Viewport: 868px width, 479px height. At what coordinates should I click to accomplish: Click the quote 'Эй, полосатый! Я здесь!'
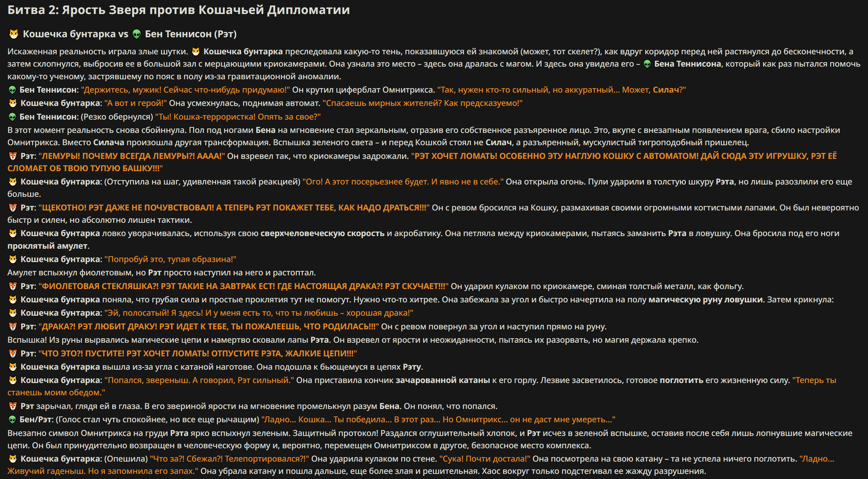[x=154, y=313]
